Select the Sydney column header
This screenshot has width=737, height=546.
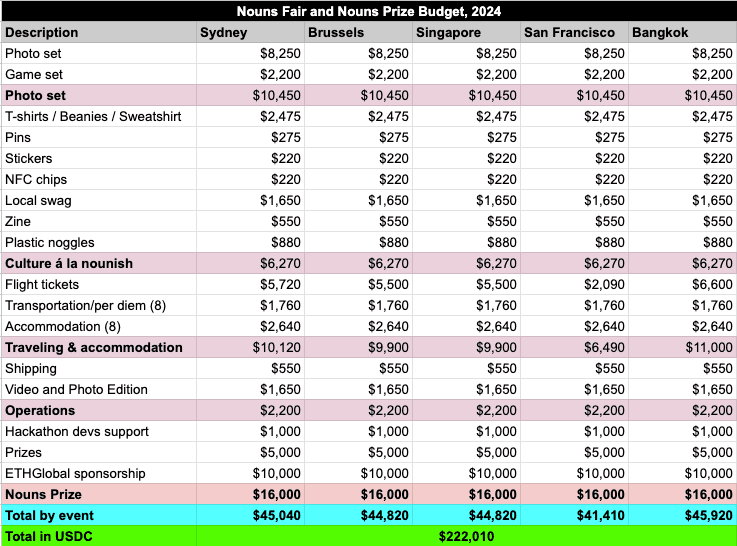[x=224, y=32]
